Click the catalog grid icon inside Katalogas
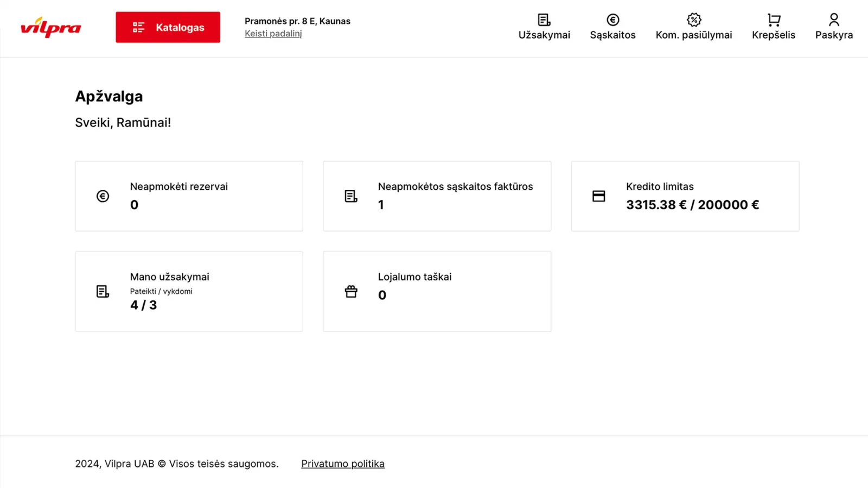868x488 pixels. click(x=139, y=27)
